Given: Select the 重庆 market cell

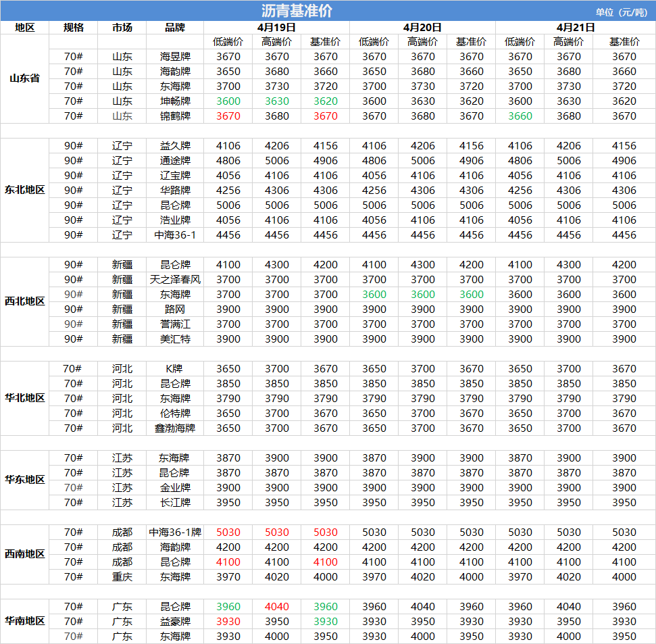Looking at the screenshot, I should coord(122,577).
